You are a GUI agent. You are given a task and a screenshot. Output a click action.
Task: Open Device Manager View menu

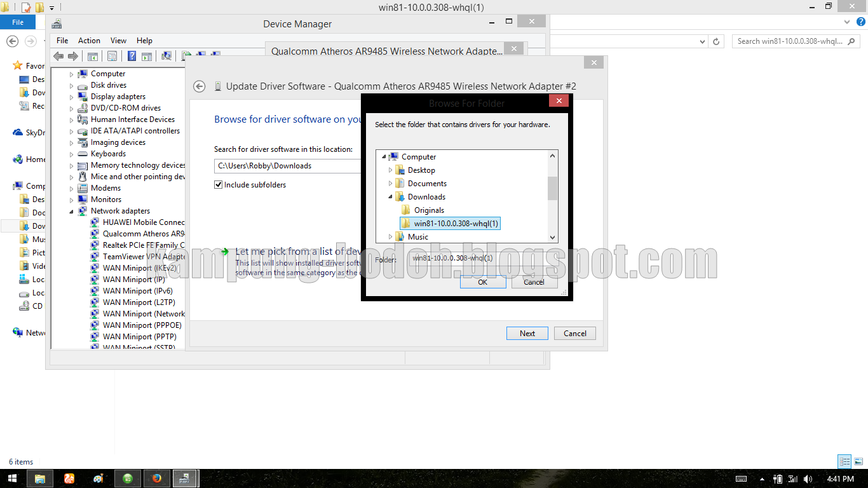(118, 40)
